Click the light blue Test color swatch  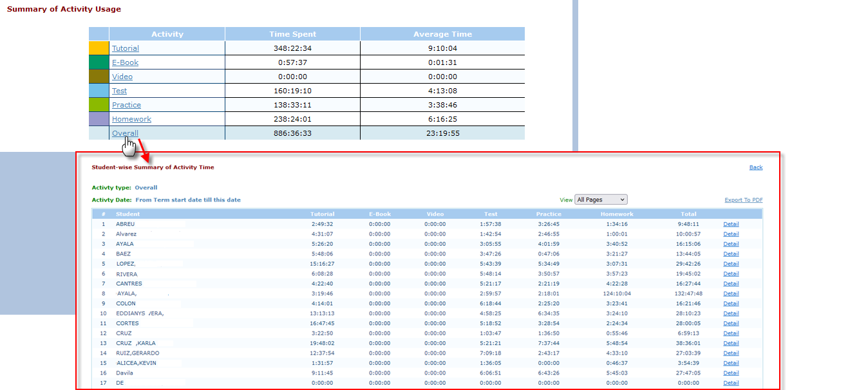(x=99, y=91)
